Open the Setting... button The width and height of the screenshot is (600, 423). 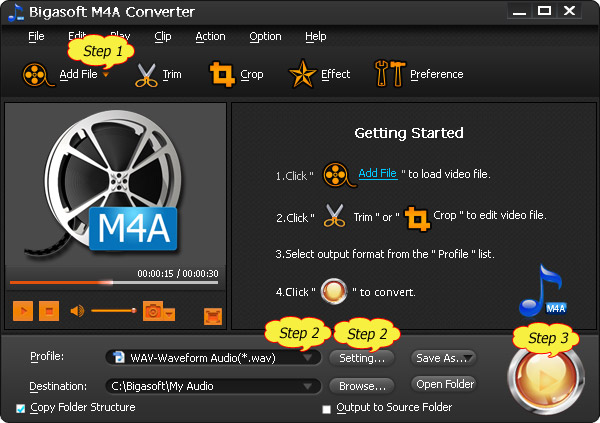(x=362, y=358)
